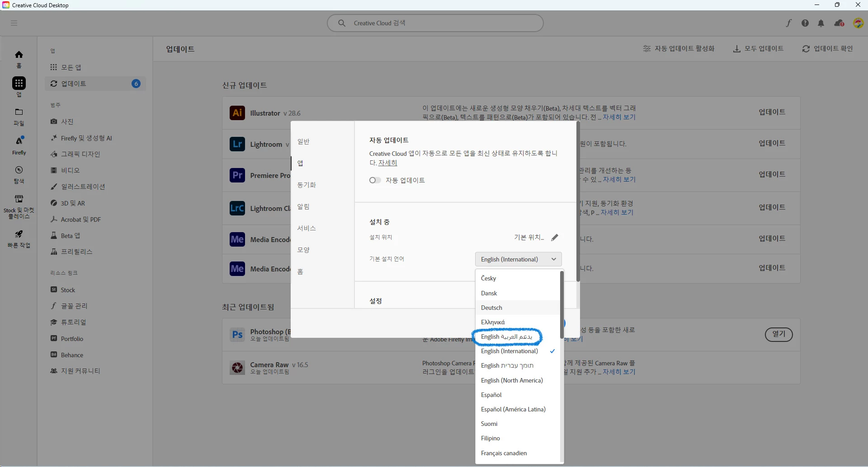Open 글꼴 관리 resource link

click(x=95, y=306)
